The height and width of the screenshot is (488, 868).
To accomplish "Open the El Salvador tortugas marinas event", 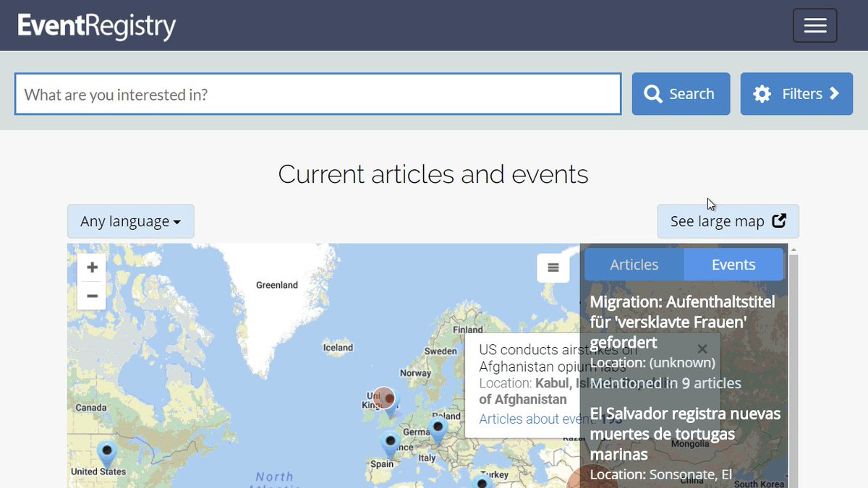I will (685, 434).
